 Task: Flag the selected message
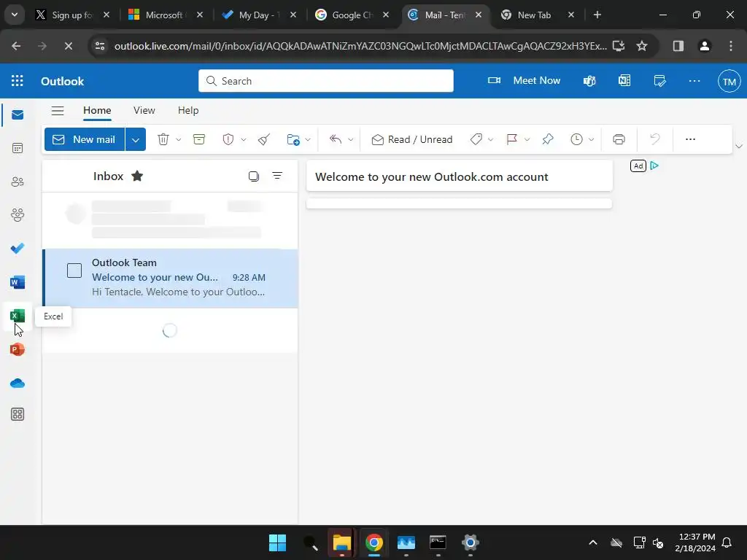point(512,139)
